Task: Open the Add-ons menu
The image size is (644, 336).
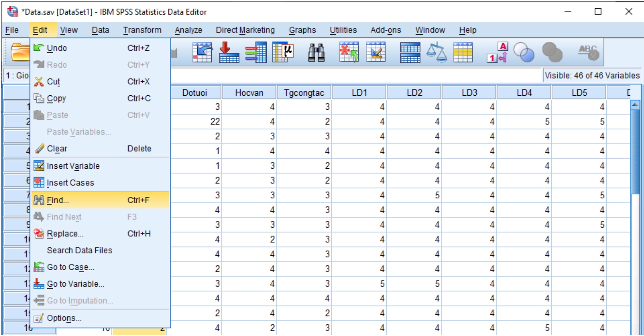Action: point(386,30)
